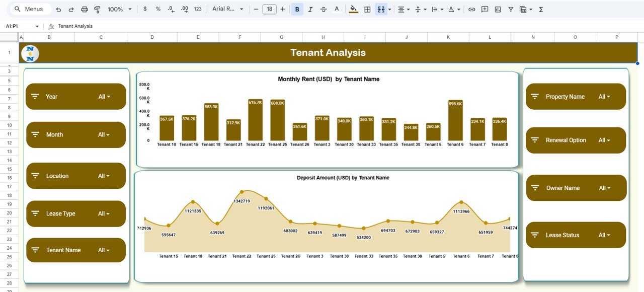
Task: Open the Menus search box
Action: click(30, 10)
